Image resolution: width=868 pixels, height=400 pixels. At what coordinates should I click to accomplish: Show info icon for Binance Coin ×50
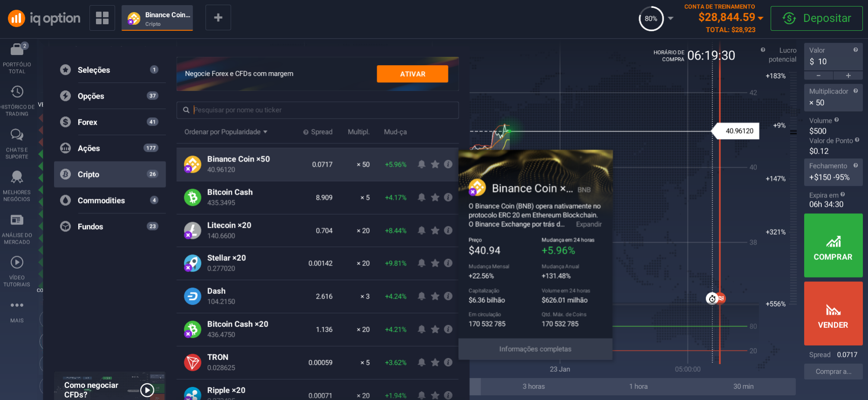448,164
